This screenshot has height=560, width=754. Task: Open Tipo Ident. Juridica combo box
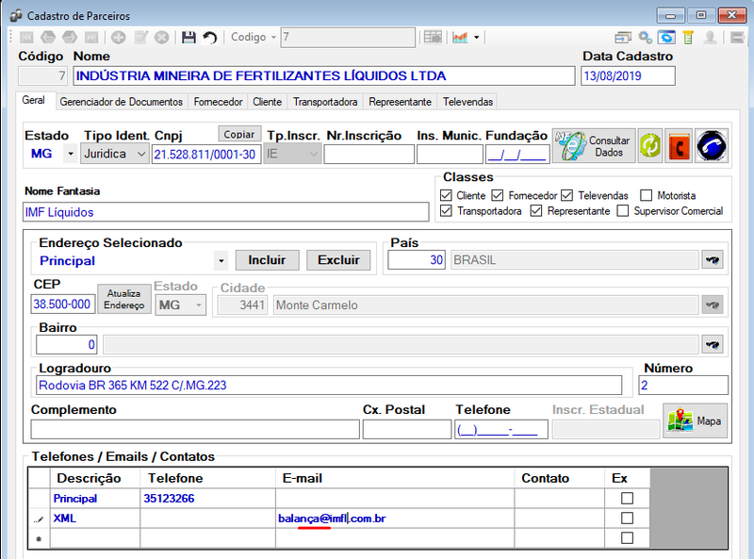pos(114,154)
